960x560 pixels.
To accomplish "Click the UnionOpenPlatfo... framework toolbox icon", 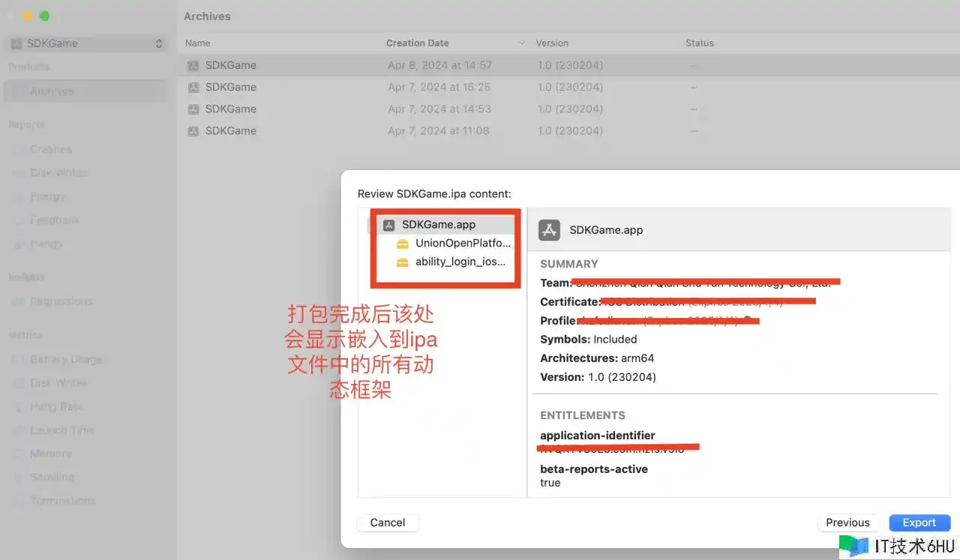I will tap(403, 244).
